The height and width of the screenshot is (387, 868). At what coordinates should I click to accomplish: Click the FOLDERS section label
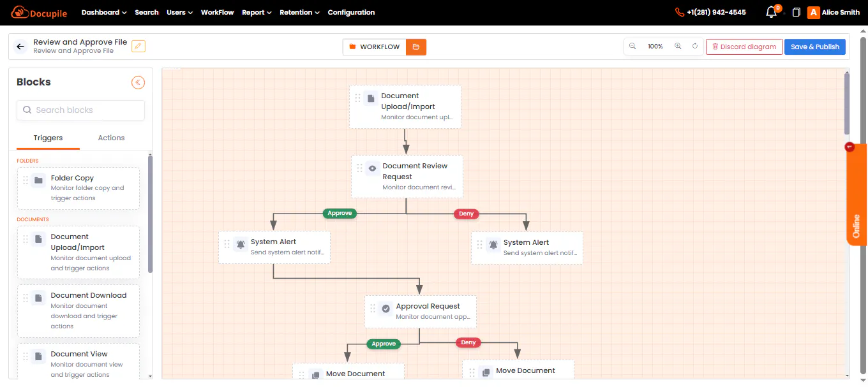tap(27, 161)
